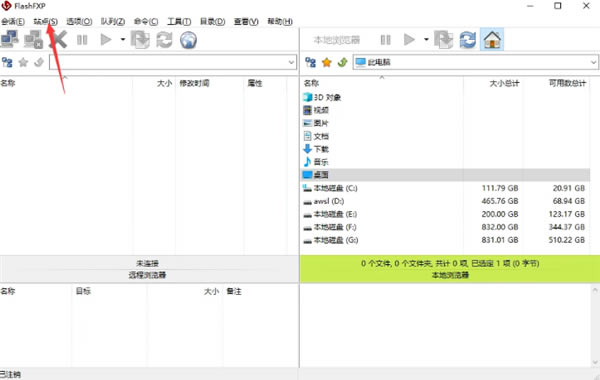Image resolution: width=600 pixels, height=380 pixels.
Task: Click the grey Refresh icon in remote toolbar
Action: pos(164,39)
